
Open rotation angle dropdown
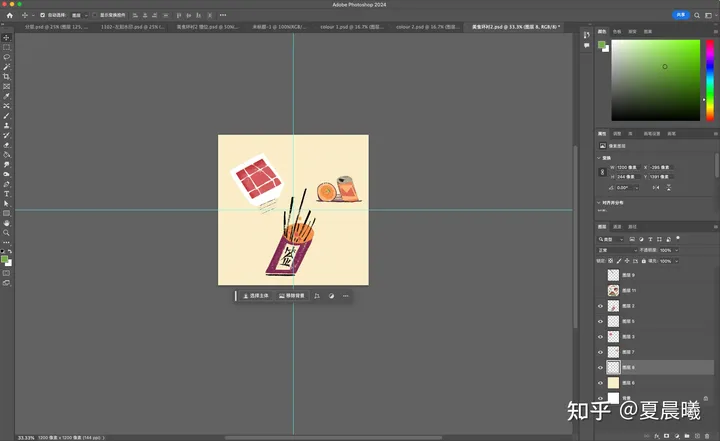pos(636,187)
